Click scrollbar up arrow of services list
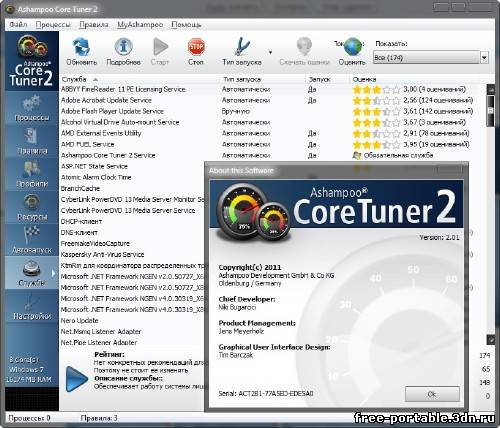Viewport: 500px width, 428px height. 491,89
